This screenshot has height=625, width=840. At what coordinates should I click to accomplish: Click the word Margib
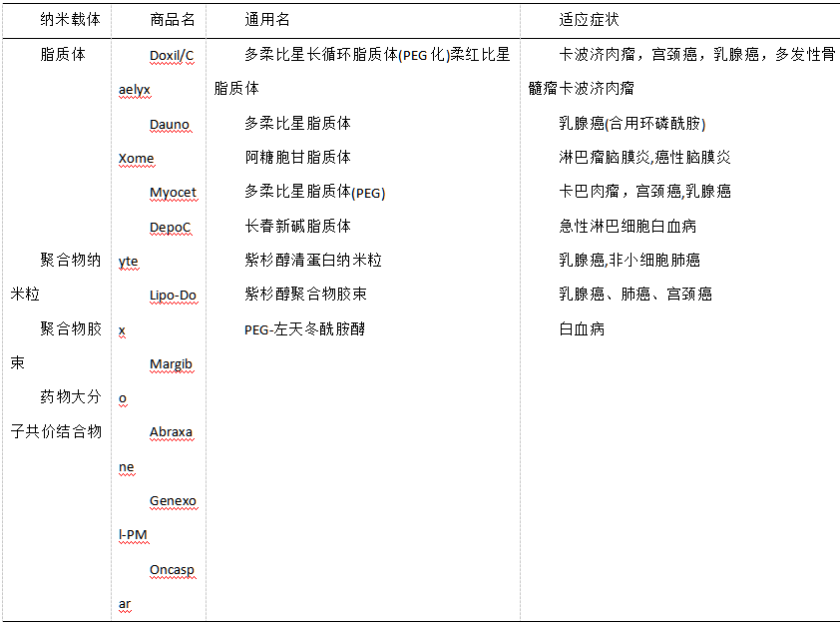click(171, 364)
